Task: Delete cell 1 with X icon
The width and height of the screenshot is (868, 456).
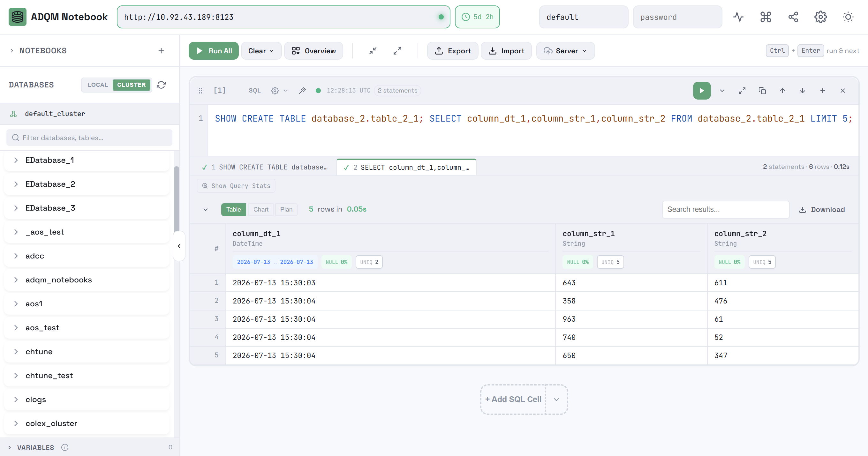Action: pos(843,91)
